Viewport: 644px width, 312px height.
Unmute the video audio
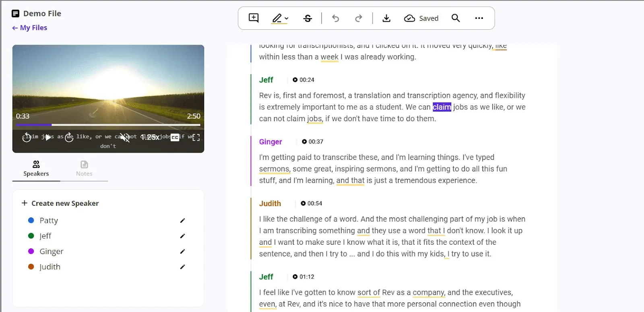click(125, 137)
